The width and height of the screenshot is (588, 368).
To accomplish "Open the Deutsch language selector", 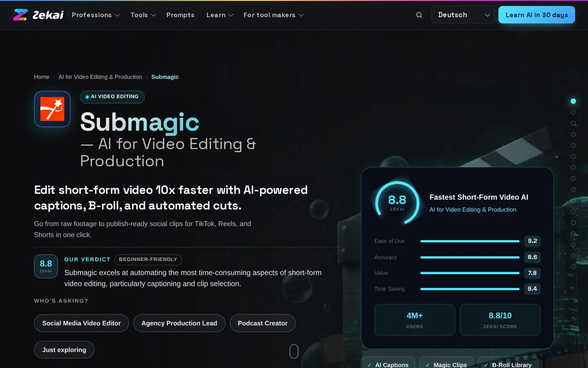I will (463, 15).
